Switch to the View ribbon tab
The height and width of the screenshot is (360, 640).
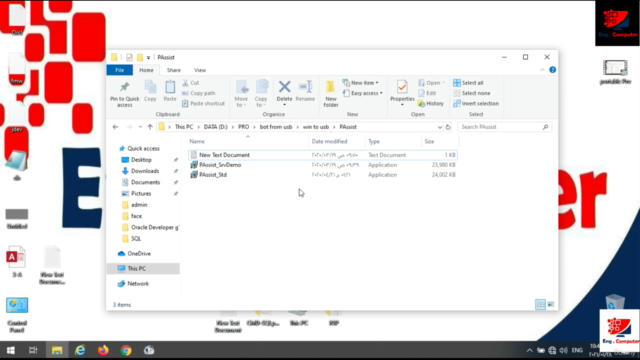pos(200,70)
